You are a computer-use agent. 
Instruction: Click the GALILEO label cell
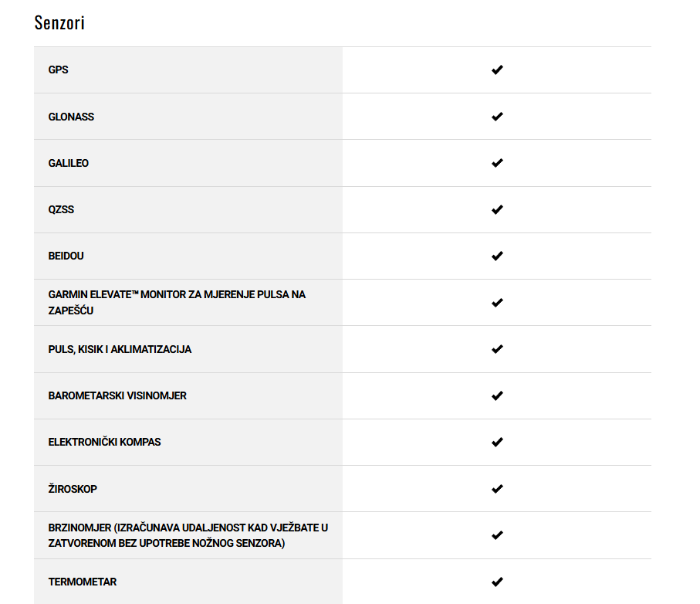[188, 163]
